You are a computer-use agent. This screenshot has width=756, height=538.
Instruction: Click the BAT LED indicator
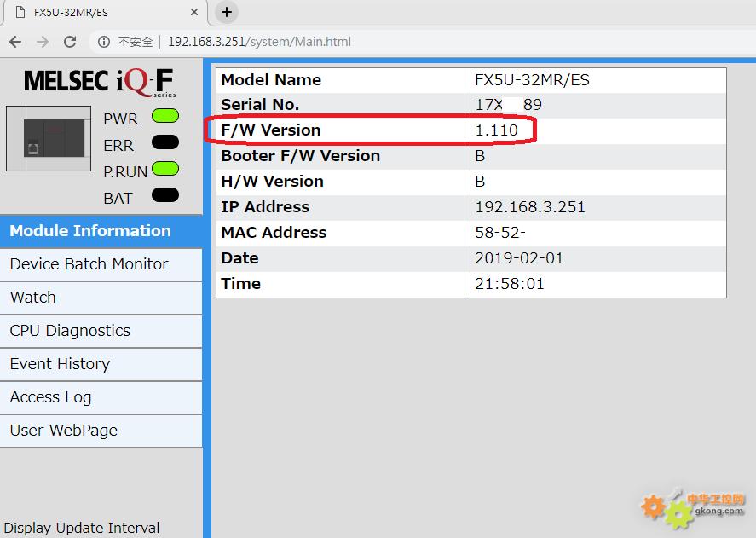click(165, 195)
